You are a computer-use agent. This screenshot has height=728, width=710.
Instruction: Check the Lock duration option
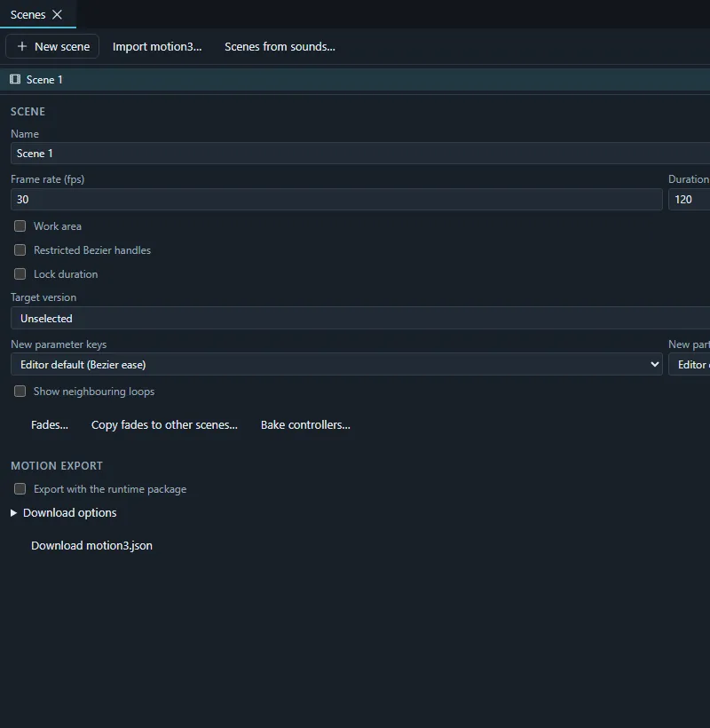[20, 274]
